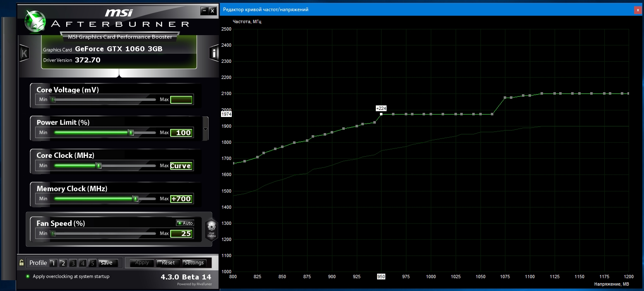This screenshot has width=644, height=291.
Task: Select the curve point at 1075 mV
Action: 505,98
